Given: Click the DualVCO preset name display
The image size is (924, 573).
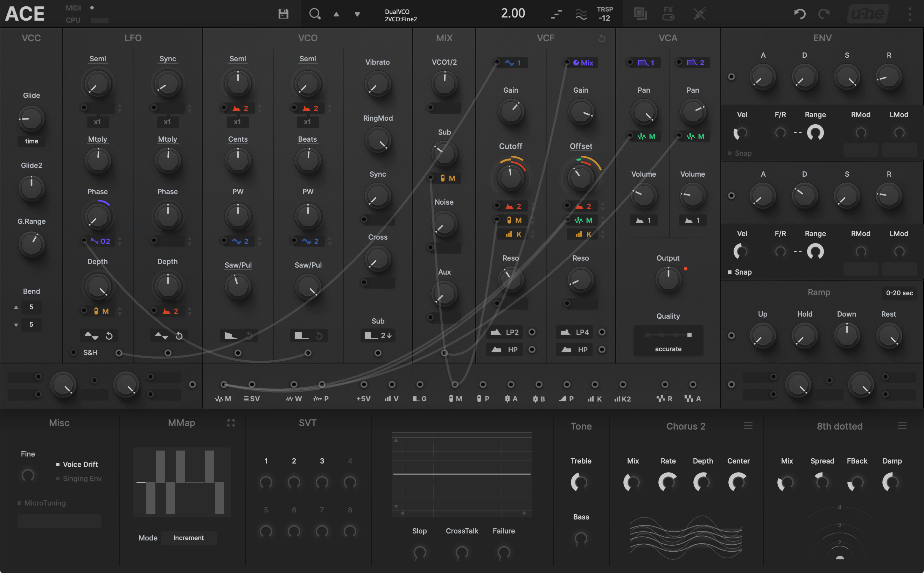Looking at the screenshot, I should tap(401, 15).
